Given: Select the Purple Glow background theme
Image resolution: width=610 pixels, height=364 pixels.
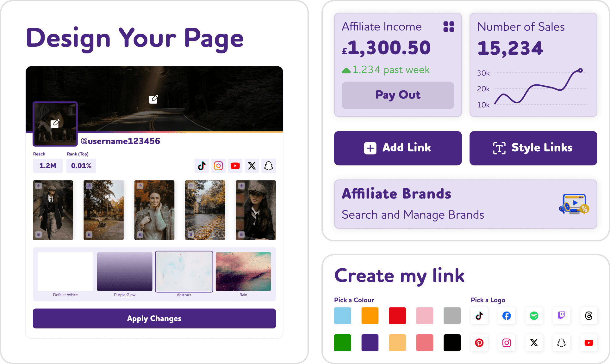Looking at the screenshot, I should coord(125,272).
